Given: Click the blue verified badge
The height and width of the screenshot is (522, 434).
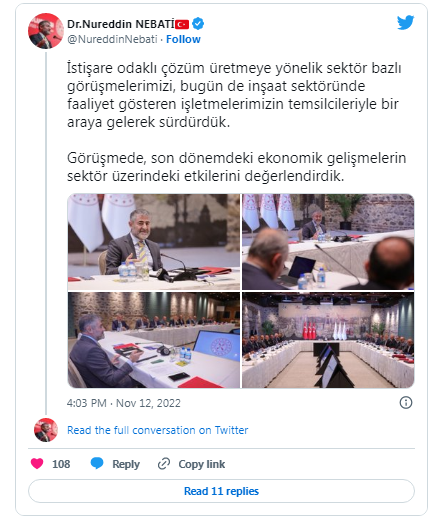Looking at the screenshot, I should [198, 24].
